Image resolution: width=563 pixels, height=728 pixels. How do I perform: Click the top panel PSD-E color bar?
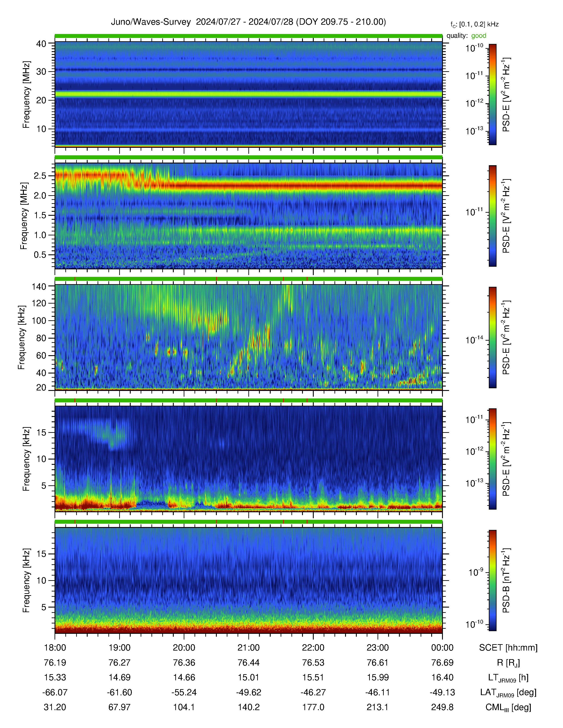tap(493, 94)
